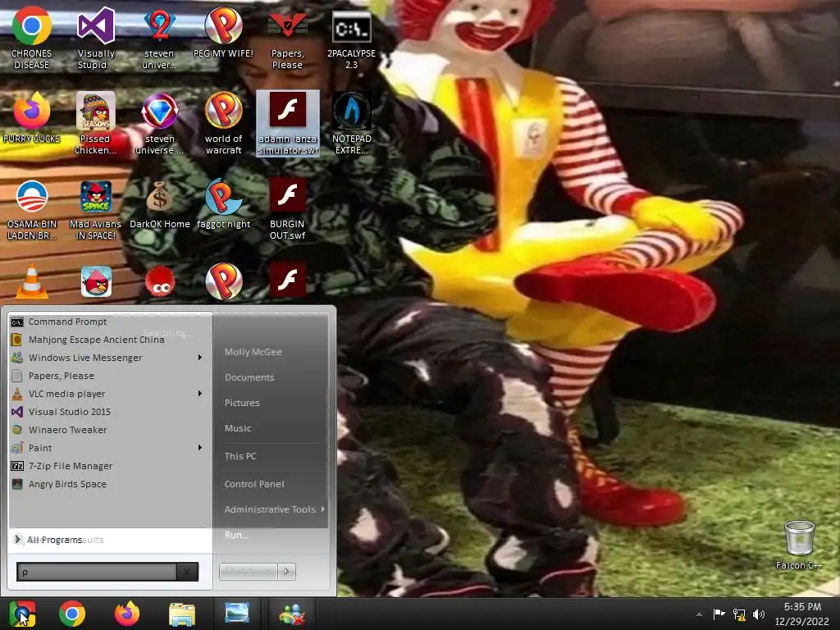The height and width of the screenshot is (630, 840).
Task: Open the Run... dialog entry
Action: [236, 535]
